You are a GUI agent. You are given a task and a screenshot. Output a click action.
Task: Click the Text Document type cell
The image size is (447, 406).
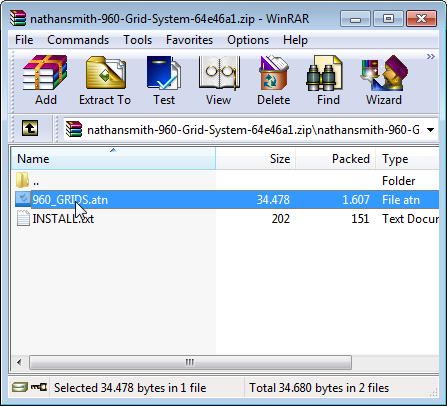click(410, 219)
